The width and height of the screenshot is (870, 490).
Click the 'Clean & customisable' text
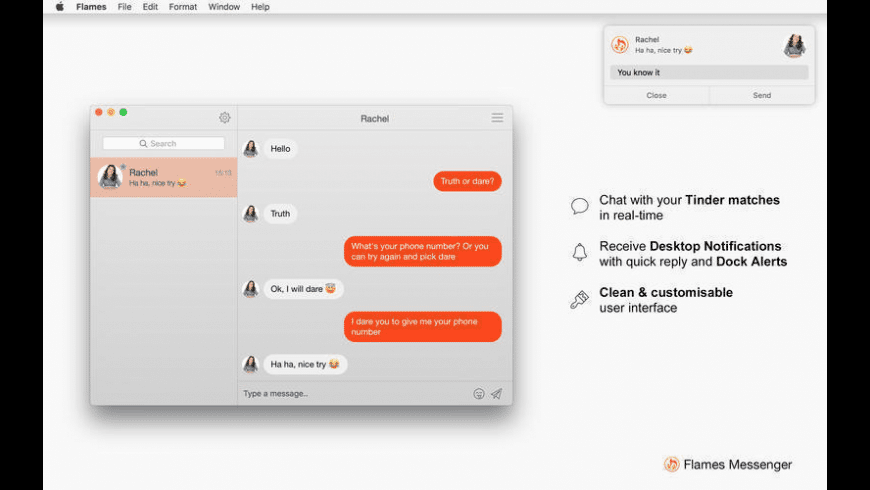tap(666, 292)
